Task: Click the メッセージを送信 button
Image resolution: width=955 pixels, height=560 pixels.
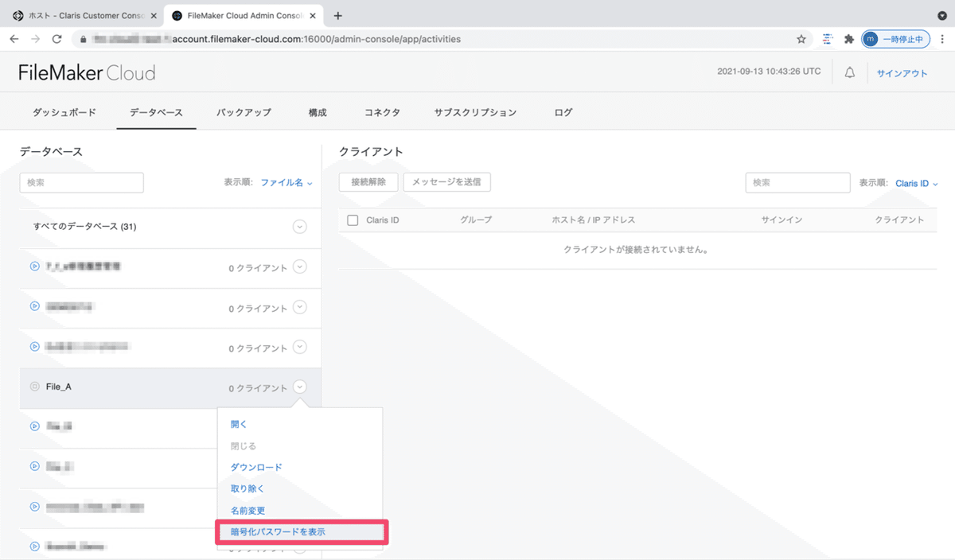Action: [x=446, y=181]
